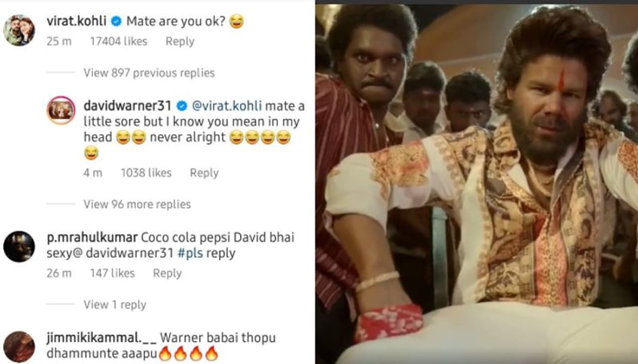
Task: Expand View 897 previous replies
Action: tap(149, 73)
